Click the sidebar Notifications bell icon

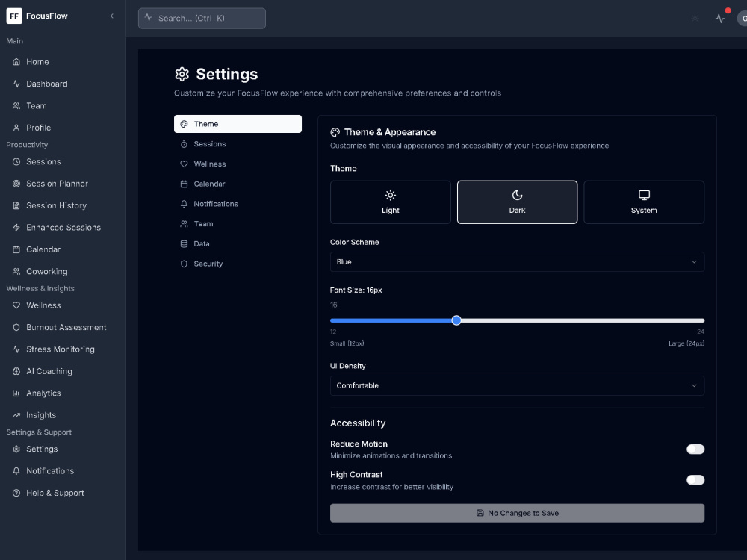click(16, 470)
